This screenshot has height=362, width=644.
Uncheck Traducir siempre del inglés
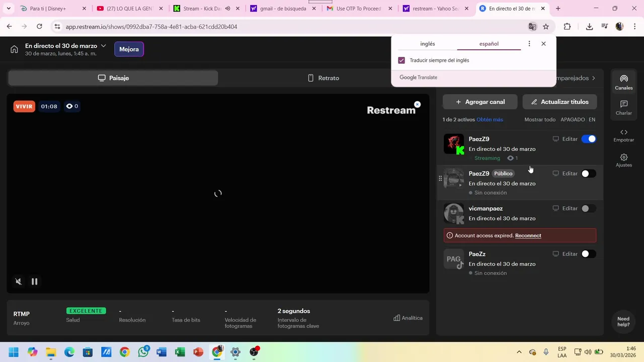(401, 60)
